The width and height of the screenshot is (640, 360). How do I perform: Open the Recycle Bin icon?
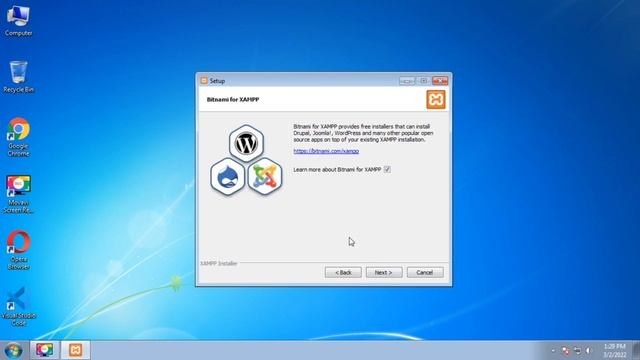point(18,77)
